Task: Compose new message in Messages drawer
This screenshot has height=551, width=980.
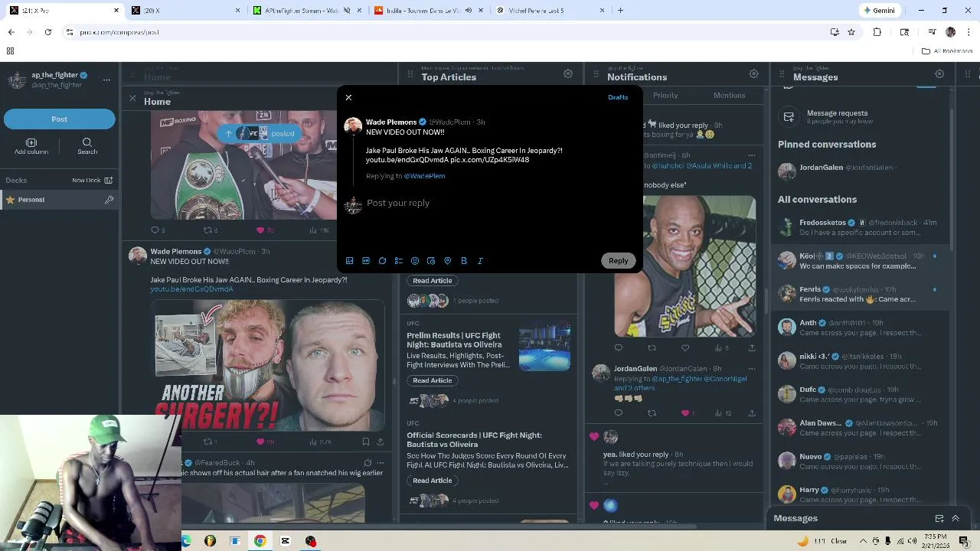Action: (939, 518)
